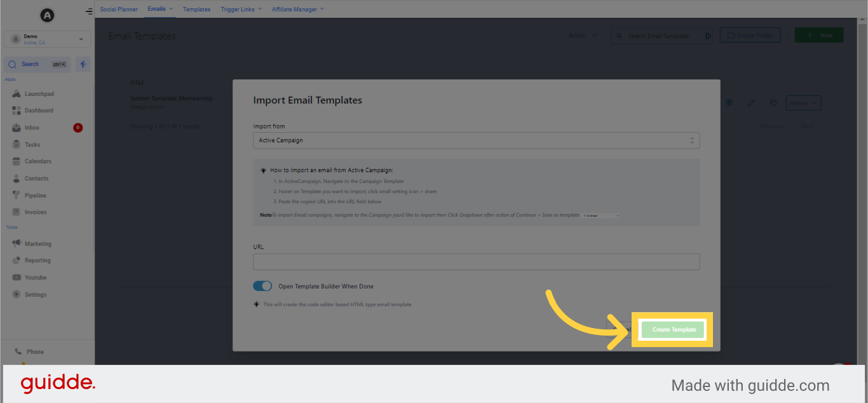This screenshot has width=868, height=403.
Task: Click the Create Template button
Action: (x=674, y=330)
